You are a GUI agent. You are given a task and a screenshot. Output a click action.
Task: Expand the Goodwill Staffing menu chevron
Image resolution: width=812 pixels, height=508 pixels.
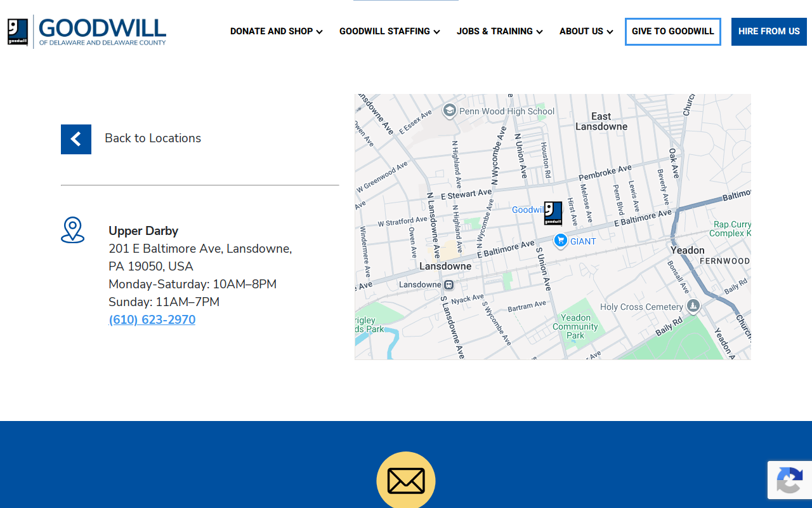[x=436, y=32]
